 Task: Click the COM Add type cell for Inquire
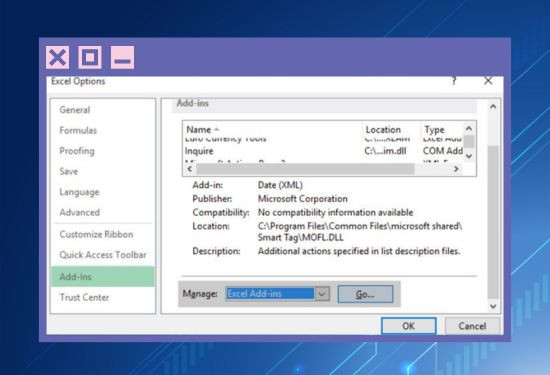442,151
